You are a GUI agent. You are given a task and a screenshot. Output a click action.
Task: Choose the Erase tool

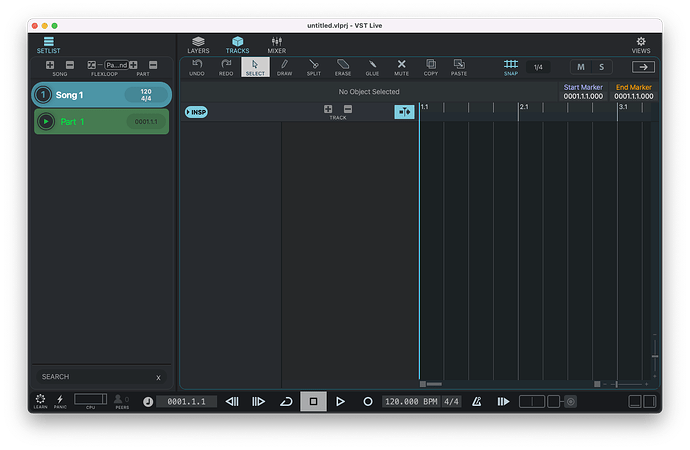click(343, 67)
